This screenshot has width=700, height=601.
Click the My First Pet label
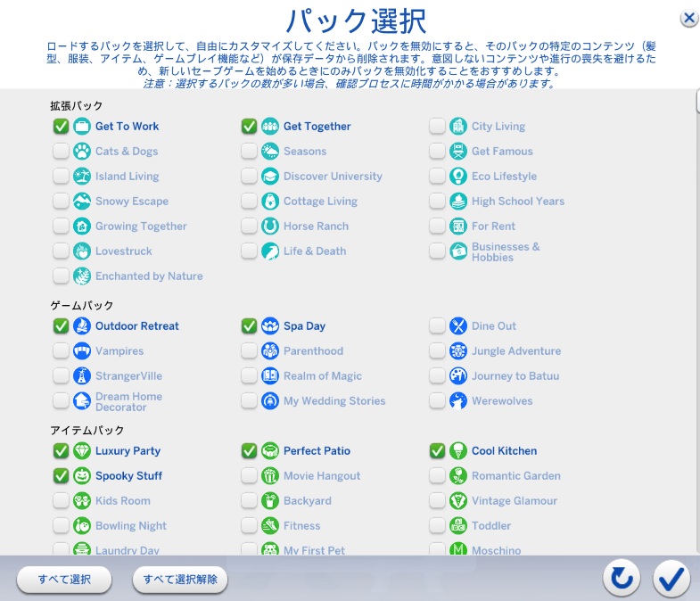pos(314,550)
